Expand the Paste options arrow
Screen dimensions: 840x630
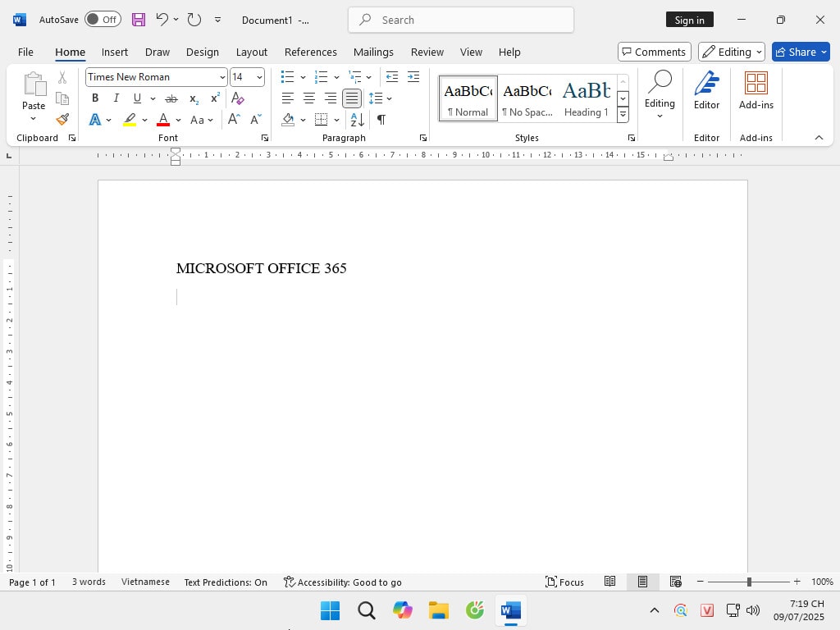(33, 119)
